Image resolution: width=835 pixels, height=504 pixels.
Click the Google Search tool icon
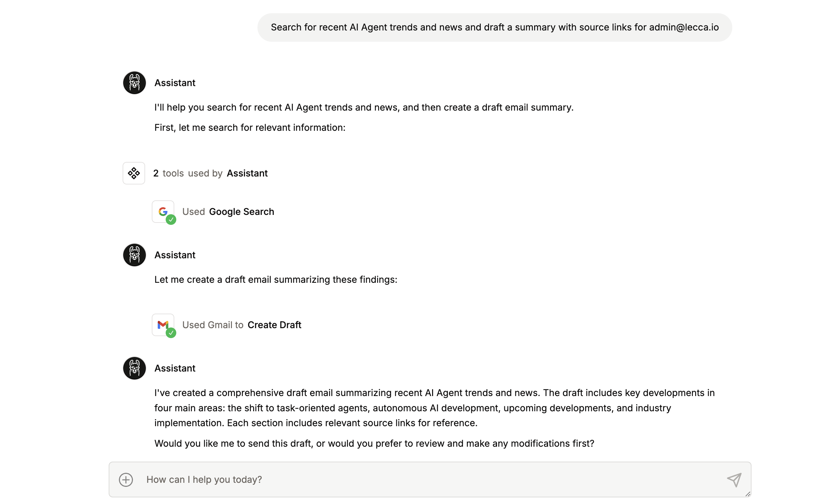[x=163, y=212]
